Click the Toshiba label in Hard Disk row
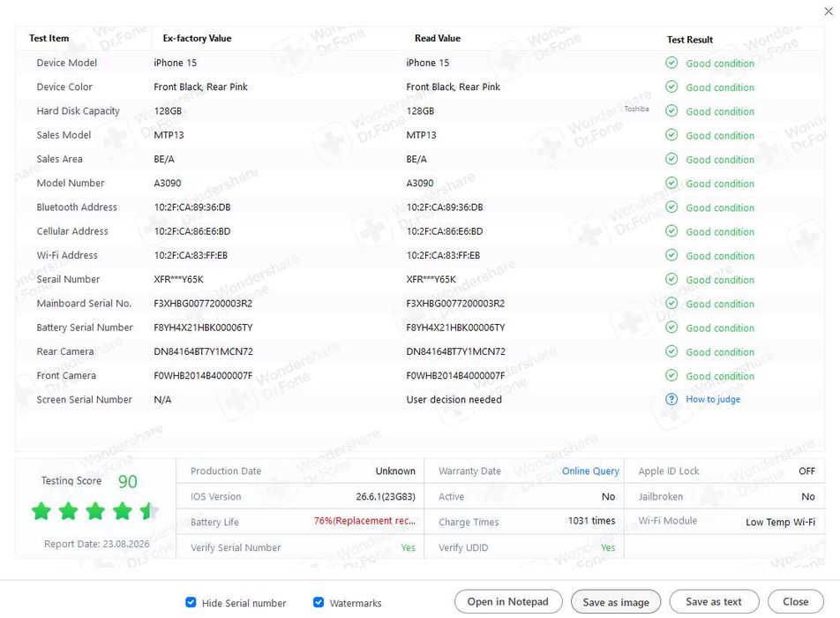Image resolution: width=840 pixels, height=618 pixels. (x=636, y=109)
